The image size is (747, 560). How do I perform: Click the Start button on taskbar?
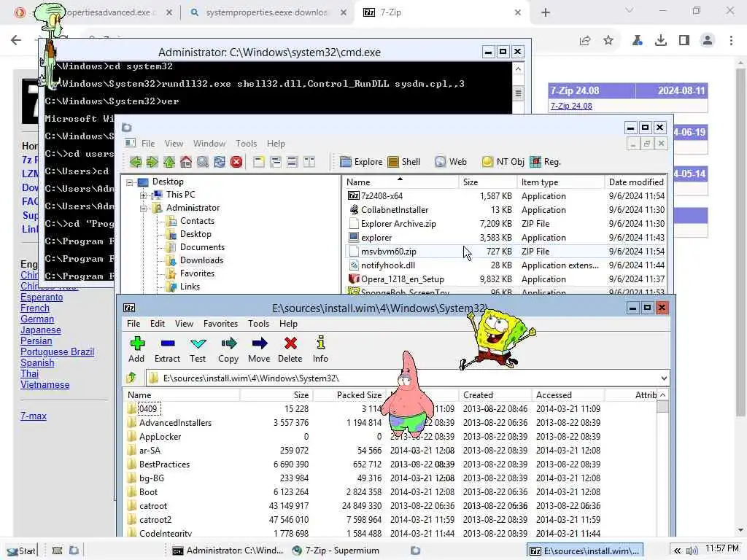21,551
